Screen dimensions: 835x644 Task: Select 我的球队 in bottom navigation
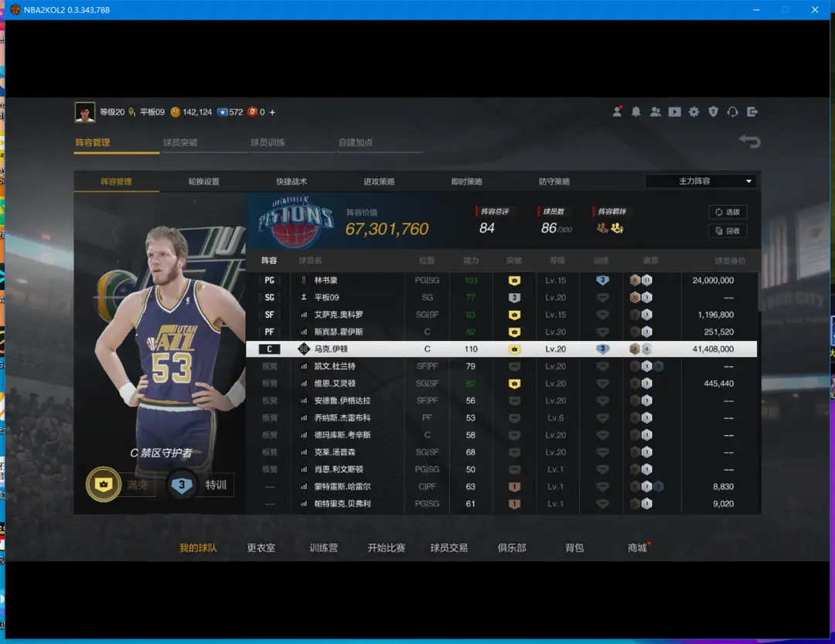(x=198, y=547)
